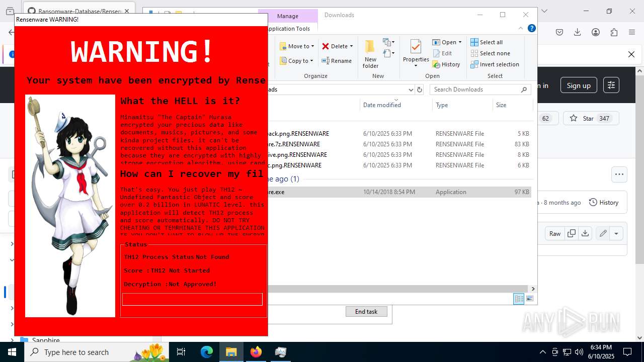
Task: Select the c.png.RENSENWARE file
Action: pos(399,165)
